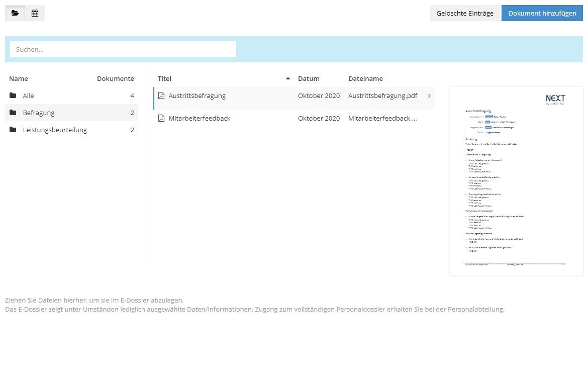Click the folder icon next to Alle
The image size is (588, 392).
tap(14, 95)
